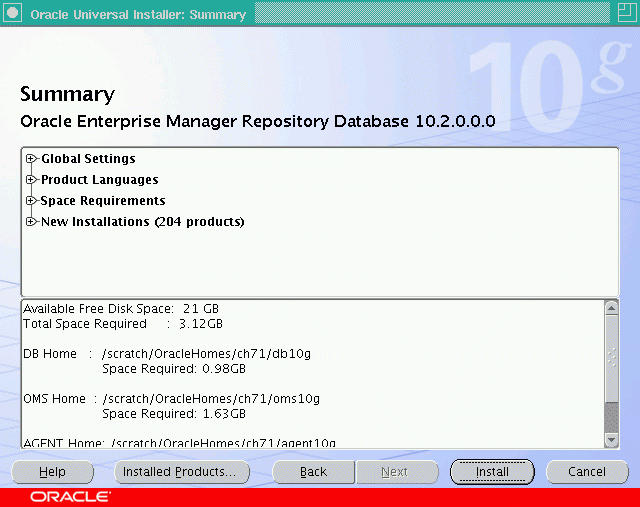Viewport: 640px width, 507px height.
Task: Click the 'Available Free Disk Space: 21 GB' line
Action: pyautogui.click(x=121, y=309)
